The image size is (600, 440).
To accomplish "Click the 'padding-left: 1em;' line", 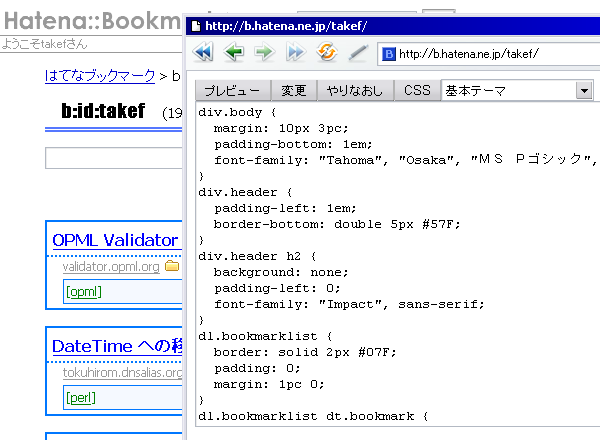I will pyautogui.click(x=285, y=209).
